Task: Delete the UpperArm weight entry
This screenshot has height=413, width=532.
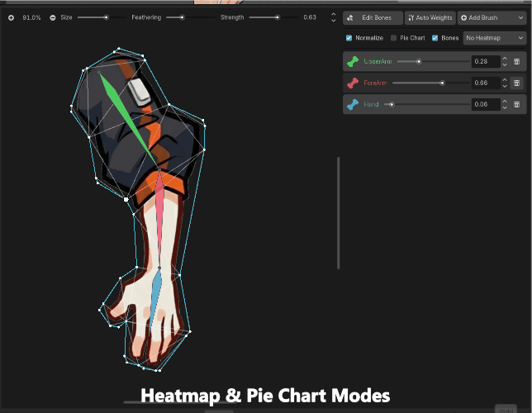Action: pos(517,61)
